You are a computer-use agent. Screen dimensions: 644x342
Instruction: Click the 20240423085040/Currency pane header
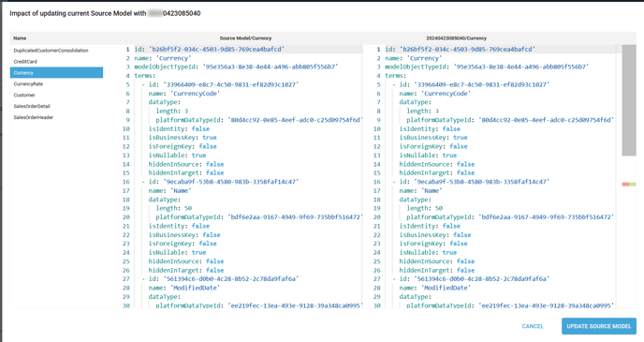(456, 38)
